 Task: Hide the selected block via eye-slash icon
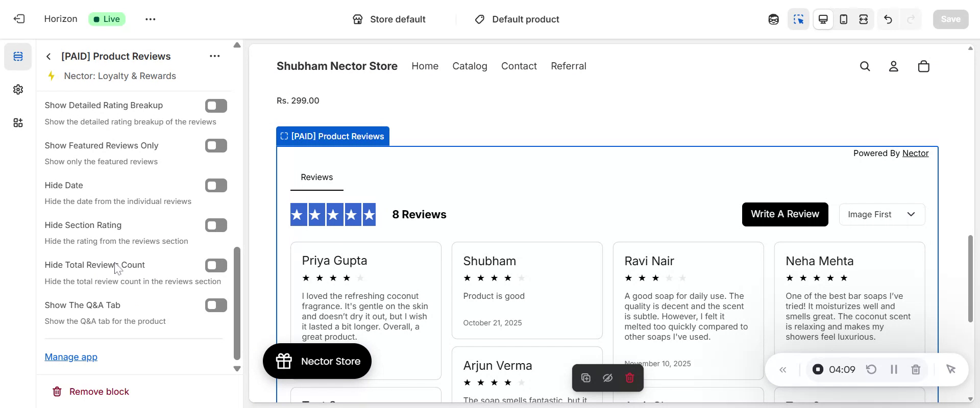607,378
